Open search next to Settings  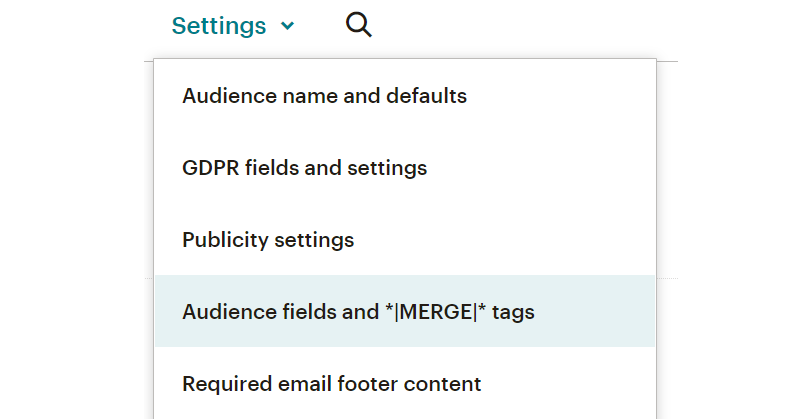pyautogui.click(x=358, y=25)
